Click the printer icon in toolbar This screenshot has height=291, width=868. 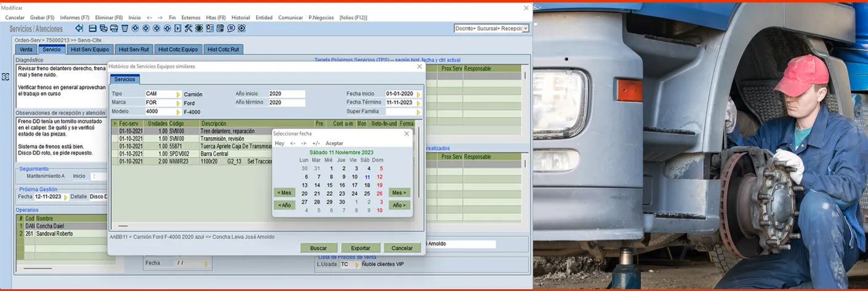(x=114, y=28)
